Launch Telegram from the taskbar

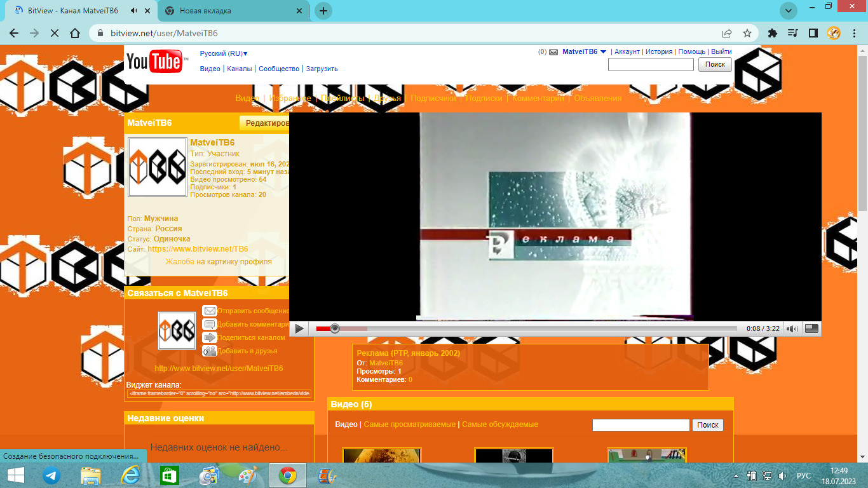pyautogui.click(x=51, y=475)
